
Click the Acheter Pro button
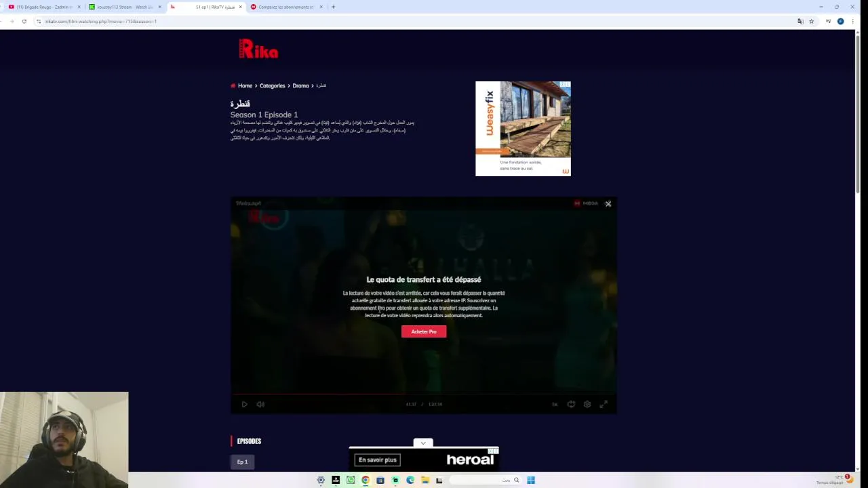424,331
